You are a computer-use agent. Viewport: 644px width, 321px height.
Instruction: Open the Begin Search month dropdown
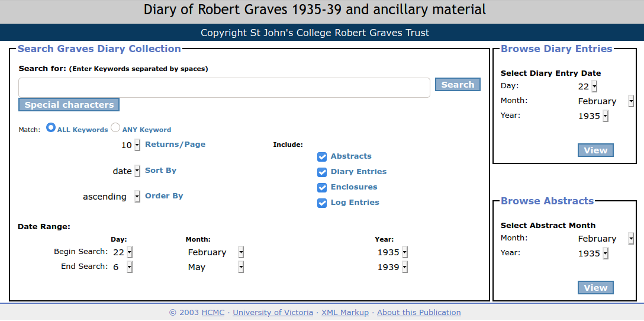tap(215, 252)
